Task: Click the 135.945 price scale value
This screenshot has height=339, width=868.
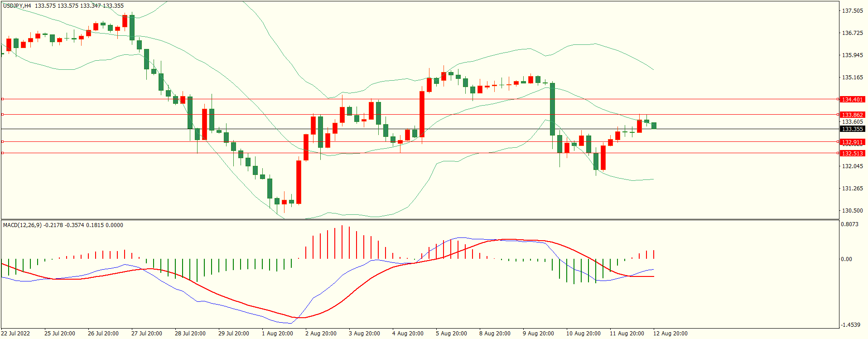Action: (852, 55)
